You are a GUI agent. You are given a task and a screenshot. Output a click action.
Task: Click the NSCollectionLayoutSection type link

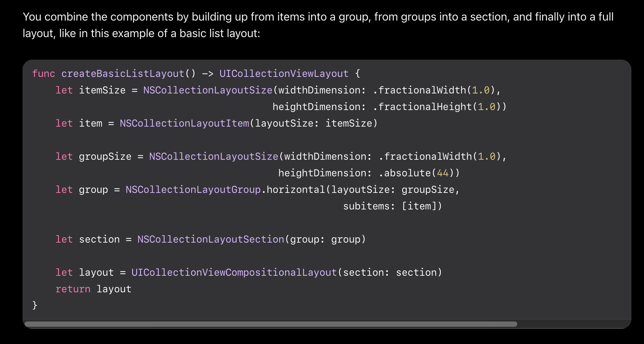[x=210, y=239]
